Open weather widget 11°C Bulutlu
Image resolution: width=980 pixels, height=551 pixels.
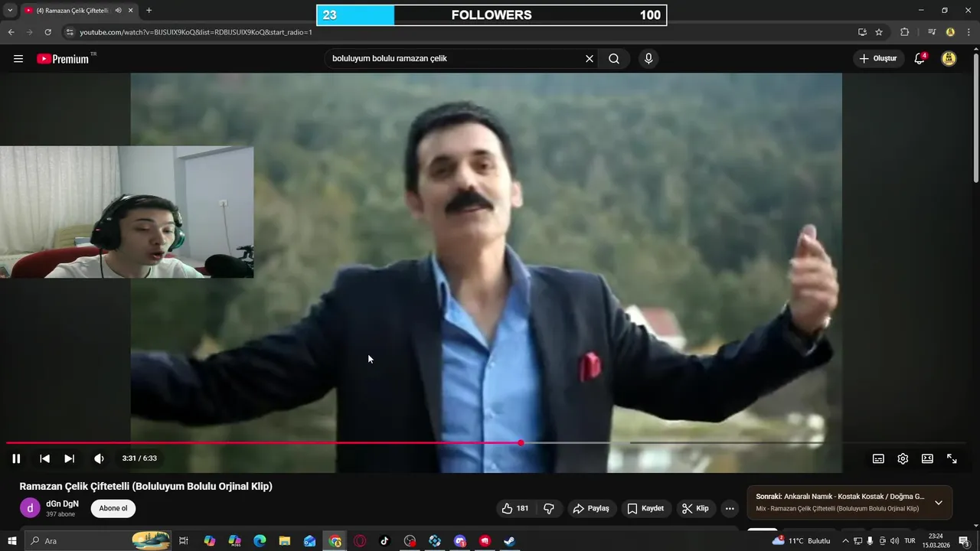(x=801, y=541)
